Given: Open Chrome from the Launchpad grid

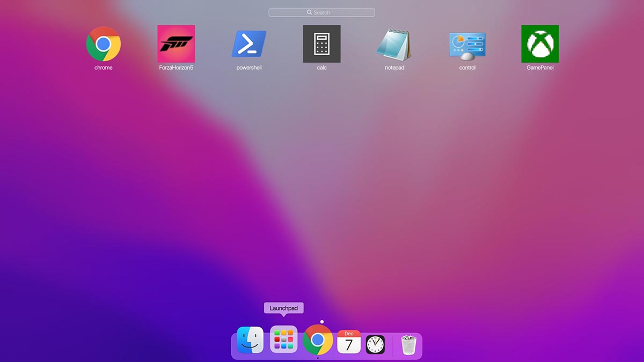Looking at the screenshot, I should point(103,44).
